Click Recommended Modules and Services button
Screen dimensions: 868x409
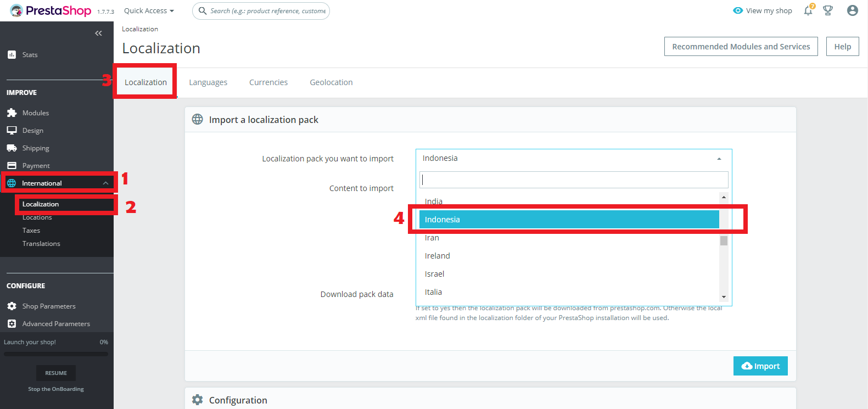coord(741,47)
